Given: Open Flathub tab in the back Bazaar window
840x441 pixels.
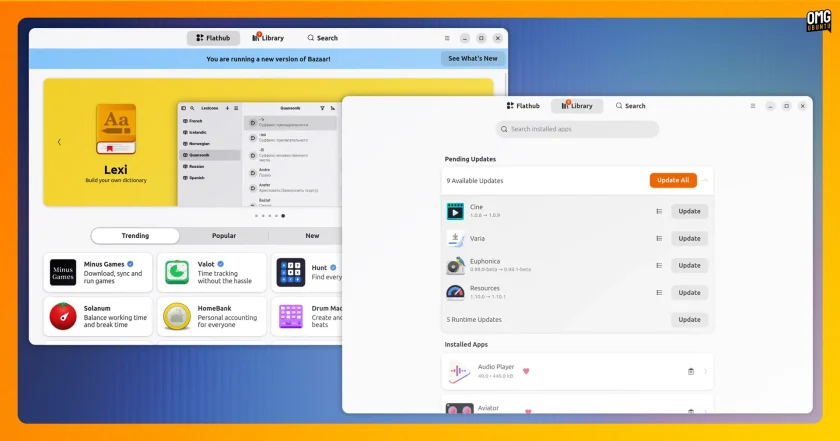Looking at the screenshot, I should (x=213, y=38).
